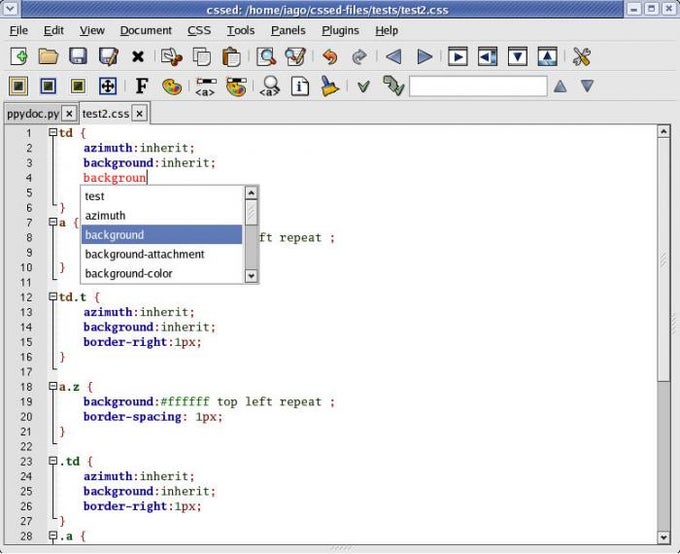Click the document info 'i' icon
The width and height of the screenshot is (680, 554).
(300, 86)
